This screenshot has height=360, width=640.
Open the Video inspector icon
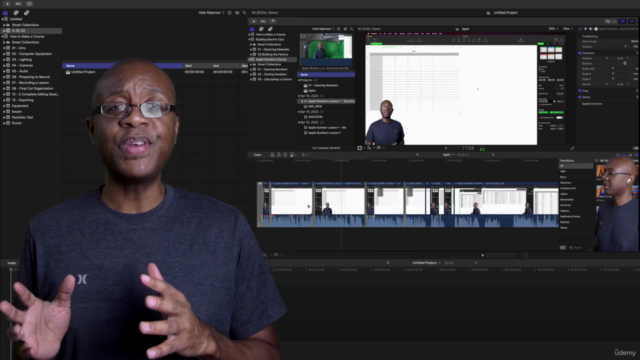[x=581, y=29]
